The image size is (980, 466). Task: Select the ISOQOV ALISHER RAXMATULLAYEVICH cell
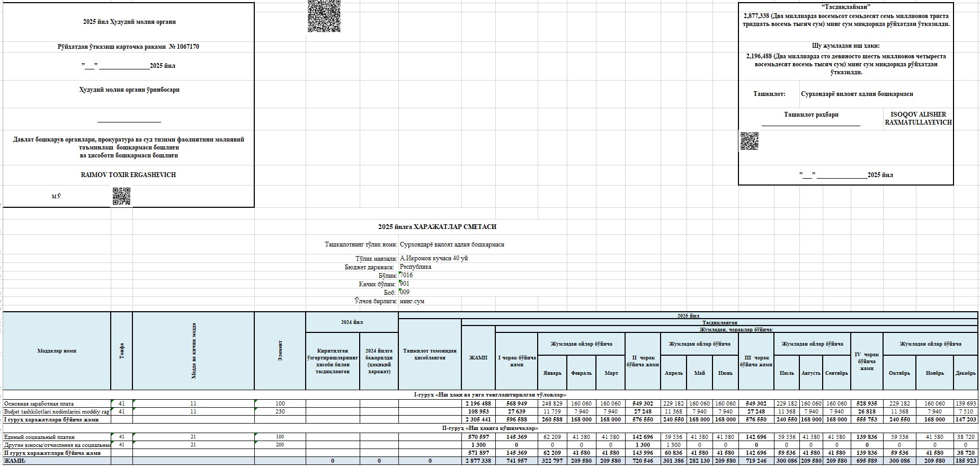click(x=918, y=118)
